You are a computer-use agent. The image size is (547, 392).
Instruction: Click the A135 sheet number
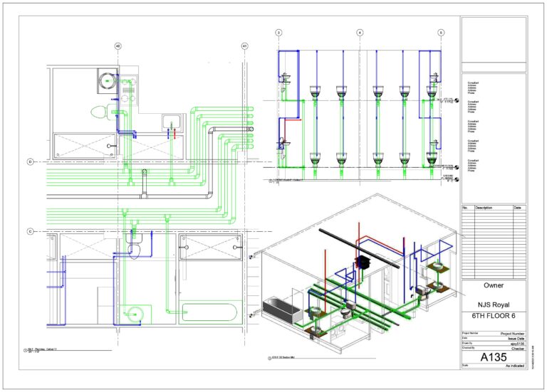tap(494, 357)
